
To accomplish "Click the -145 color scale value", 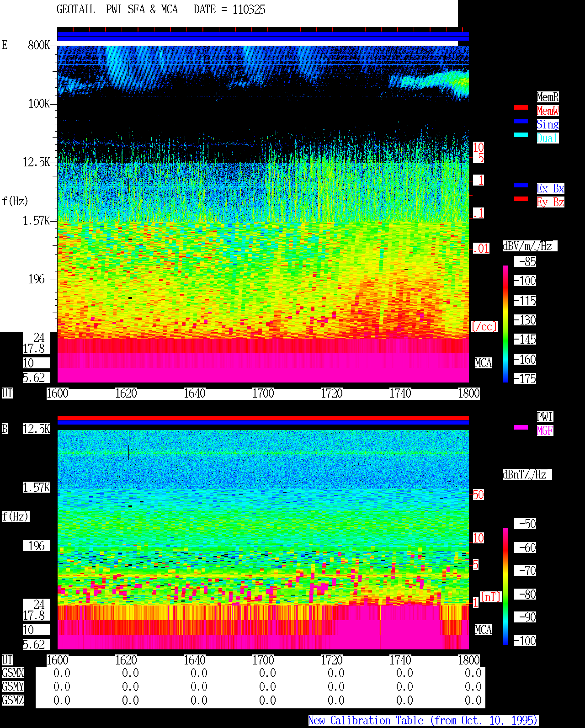I will (x=526, y=340).
